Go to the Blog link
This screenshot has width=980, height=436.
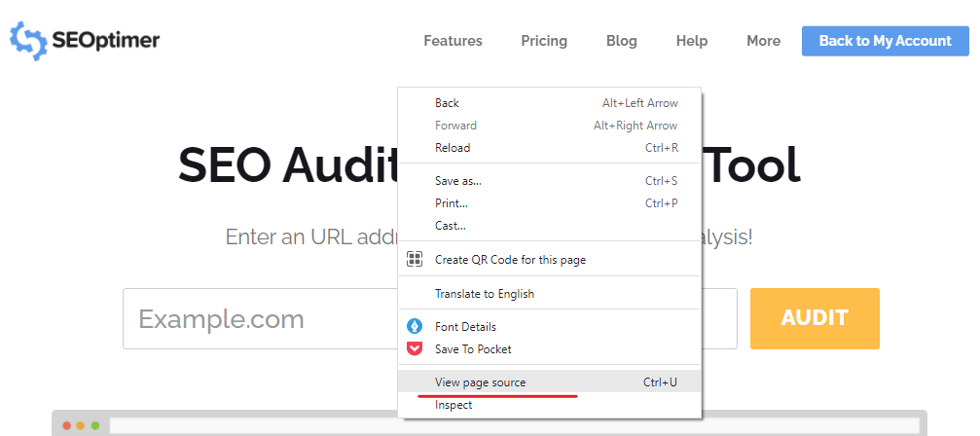coord(621,41)
